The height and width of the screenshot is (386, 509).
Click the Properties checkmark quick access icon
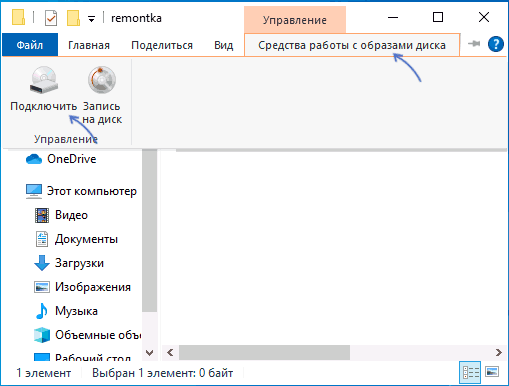click(x=51, y=18)
